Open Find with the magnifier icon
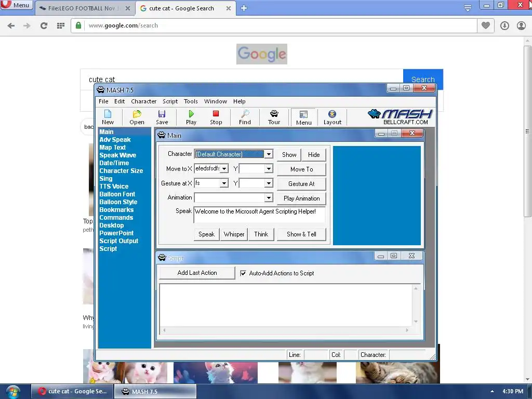Viewport: 532px width, 399px height. click(x=245, y=117)
